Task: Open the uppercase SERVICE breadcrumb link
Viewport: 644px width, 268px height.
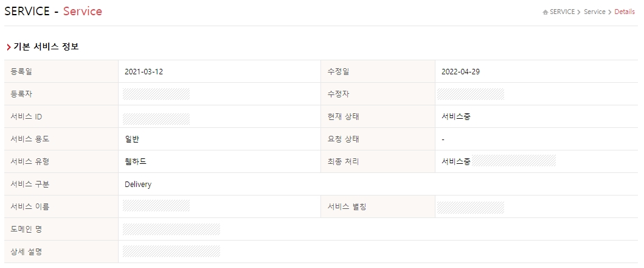Action: pos(562,12)
